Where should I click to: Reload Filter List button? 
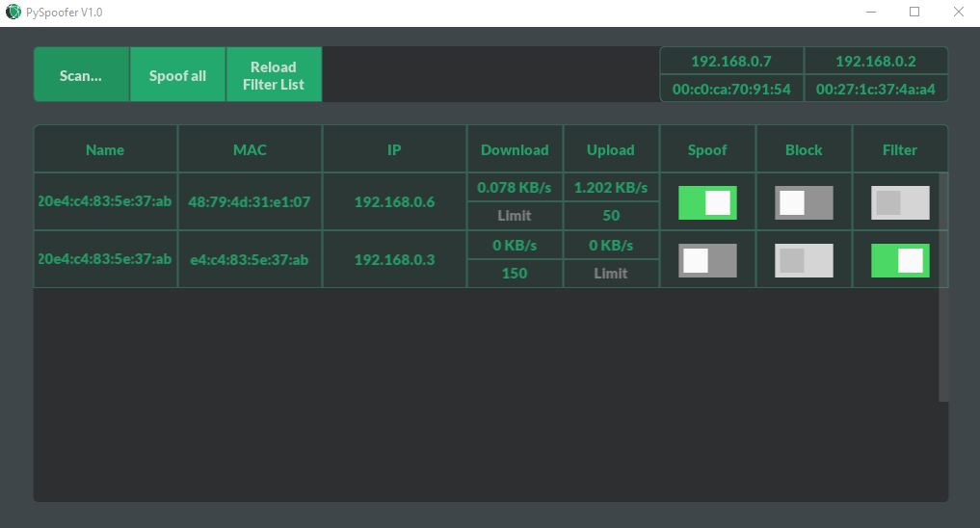(x=274, y=74)
